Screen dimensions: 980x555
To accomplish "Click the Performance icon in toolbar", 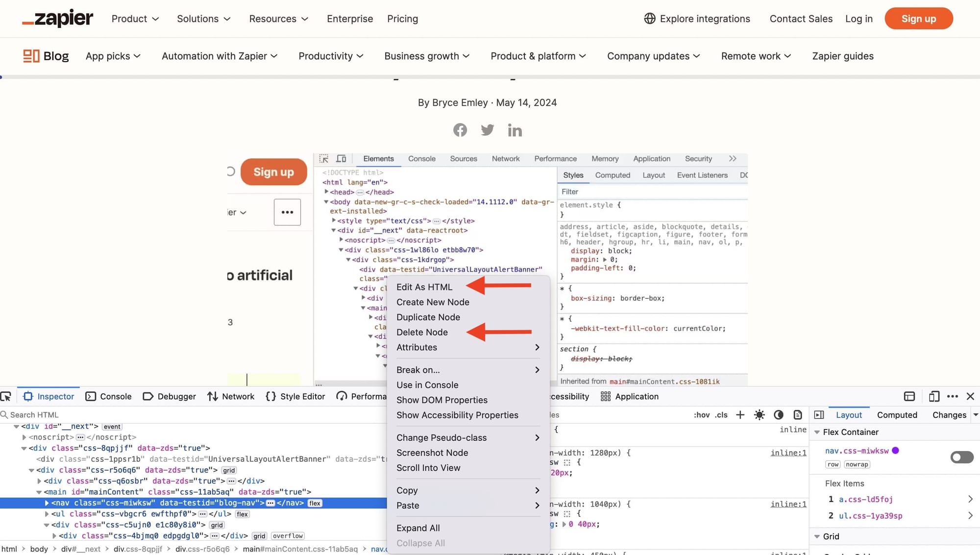I will click(341, 396).
